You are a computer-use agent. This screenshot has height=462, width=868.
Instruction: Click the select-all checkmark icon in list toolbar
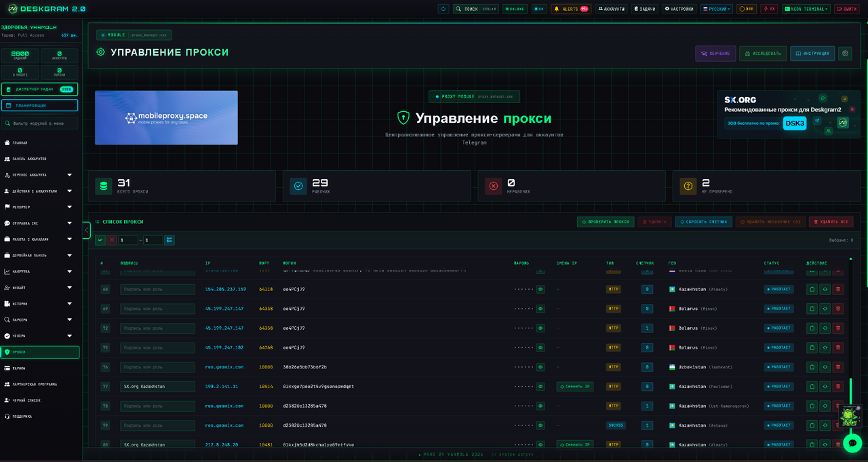coord(100,240)
